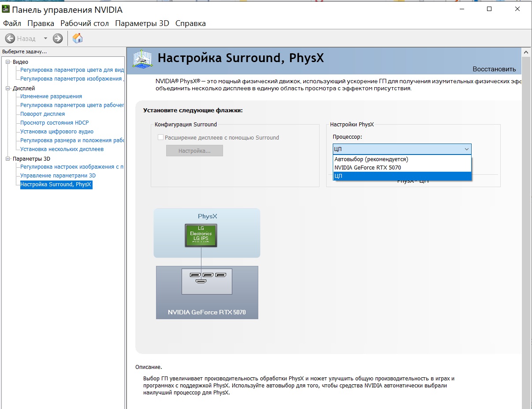The height and width of the screenshot is (409, 532).
Task: Collapse the Видео tree node
Action: click(7, 62)
